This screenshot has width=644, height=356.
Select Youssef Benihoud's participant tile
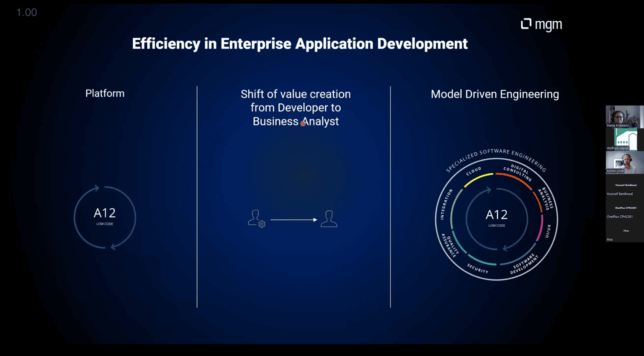tap(625, 185)
